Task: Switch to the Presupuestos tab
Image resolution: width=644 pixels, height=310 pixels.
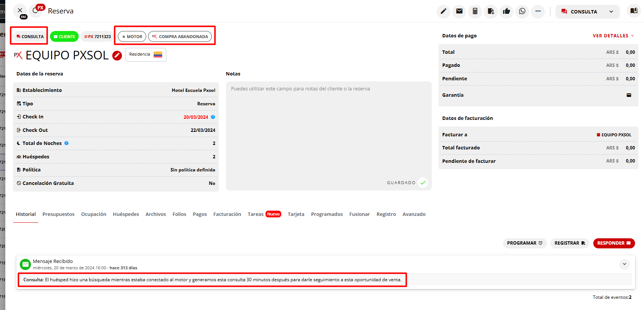Action: click(x=59, y=214)
